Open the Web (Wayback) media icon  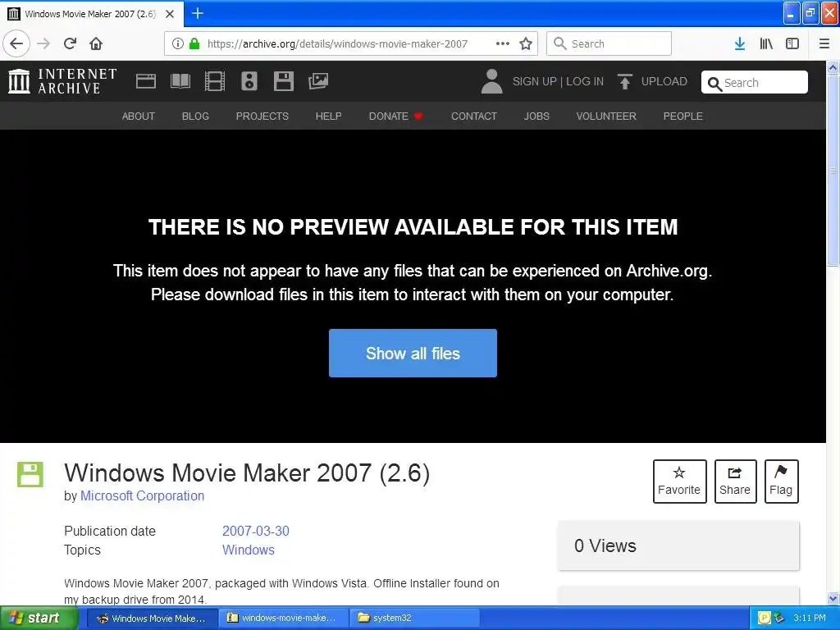pyautogui.click(x=146, y=81)
